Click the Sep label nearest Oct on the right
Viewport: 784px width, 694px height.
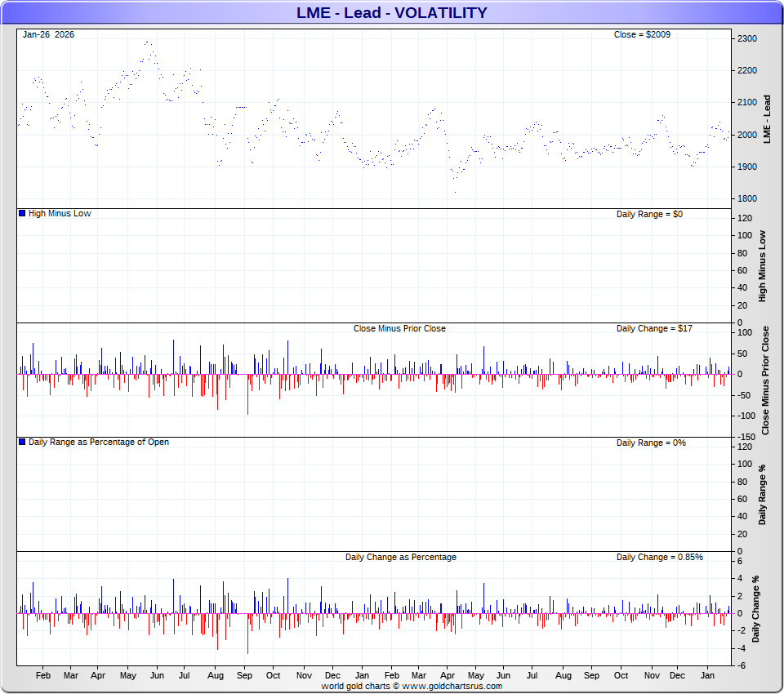click(592, 675)
